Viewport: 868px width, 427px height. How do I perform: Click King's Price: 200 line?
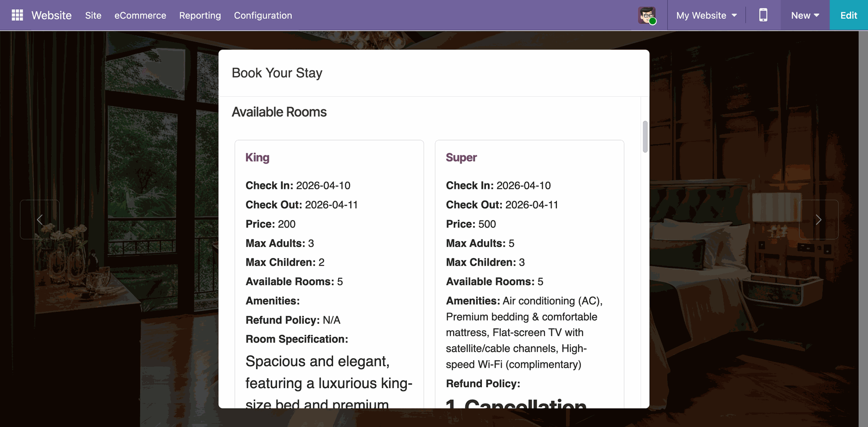271,224
